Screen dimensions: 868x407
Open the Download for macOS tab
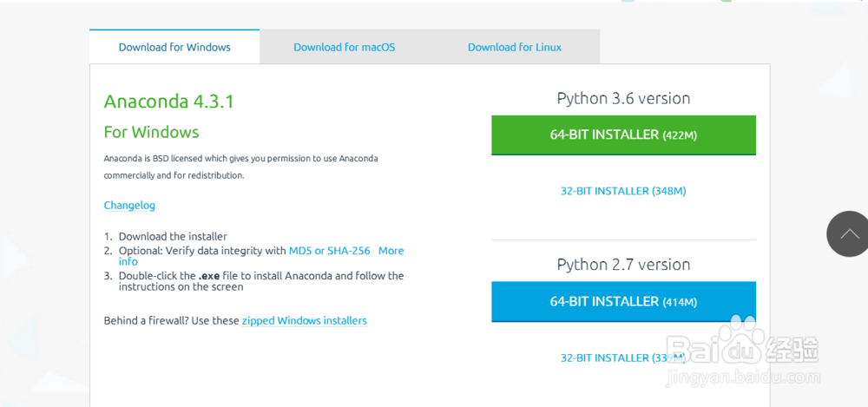pyautogui.click(x=344, y=47)
